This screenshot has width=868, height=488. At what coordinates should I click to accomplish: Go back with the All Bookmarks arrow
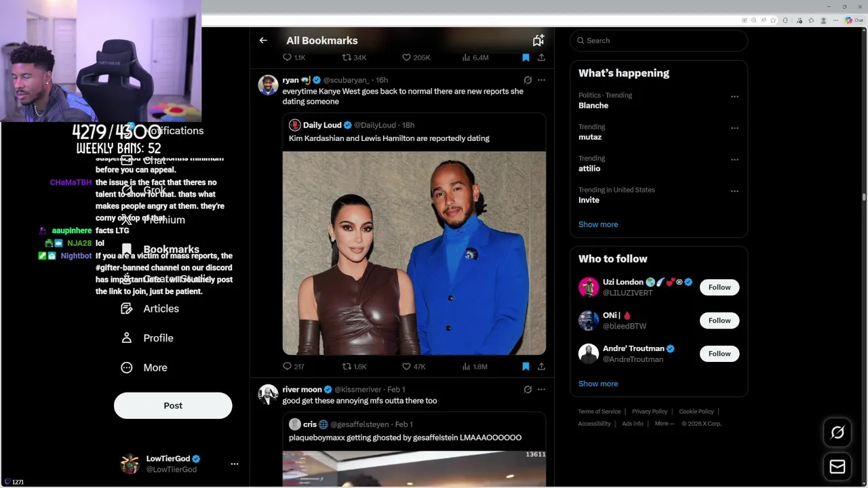[x=263, y=41]
